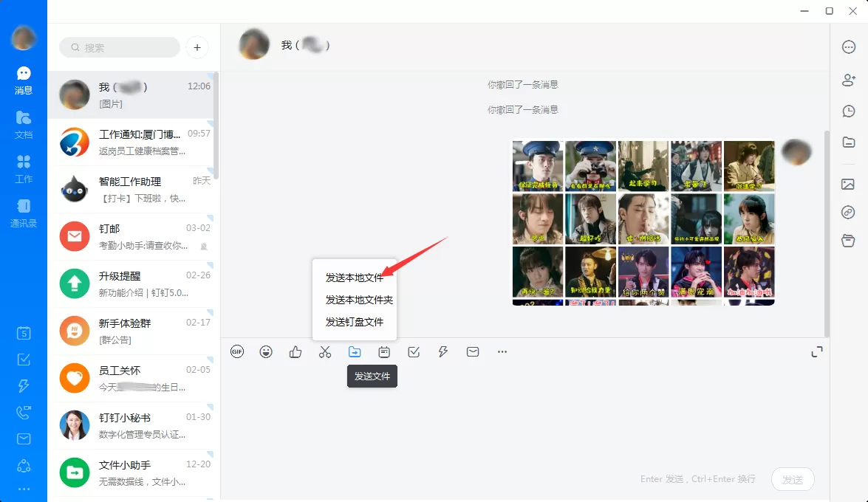Open the emoji smiley picker
Viewport: 868px width, 502px height.
[x=266, y=351]
